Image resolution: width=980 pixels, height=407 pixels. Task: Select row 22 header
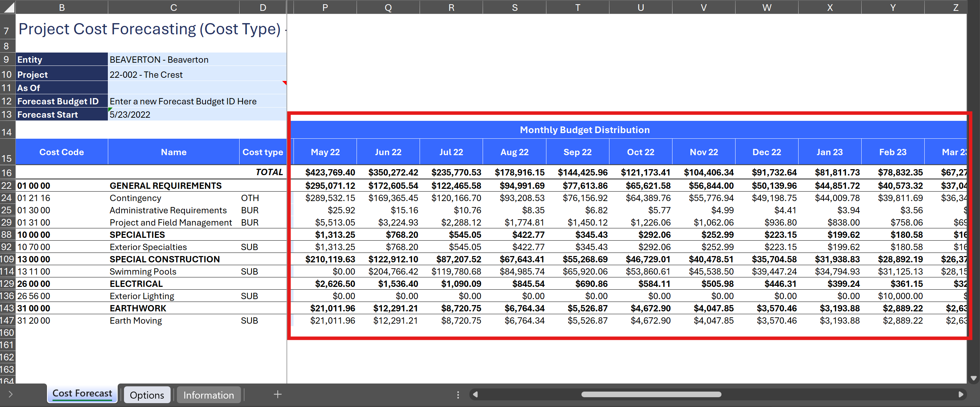tap(7, 186)
